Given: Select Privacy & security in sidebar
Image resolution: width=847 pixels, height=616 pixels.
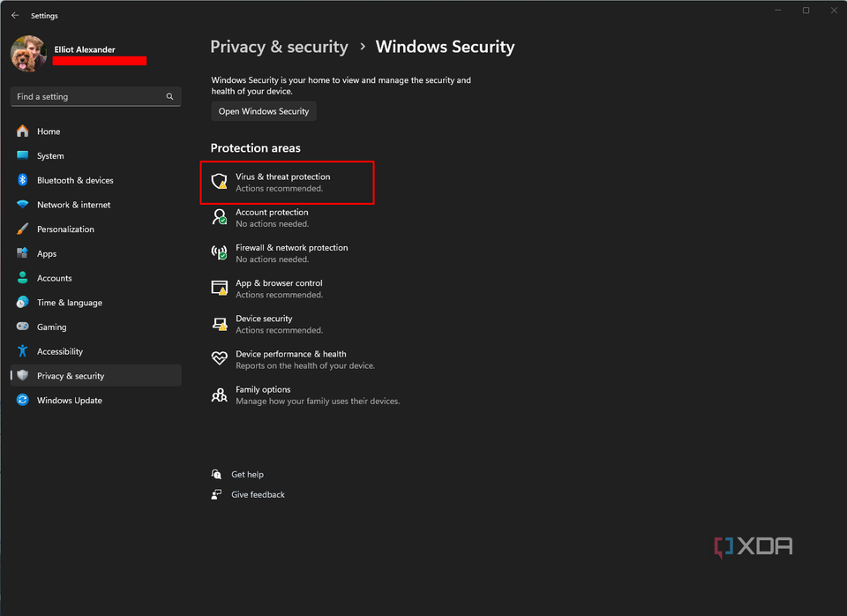Looking at the screenshot, I should [95, 376].
